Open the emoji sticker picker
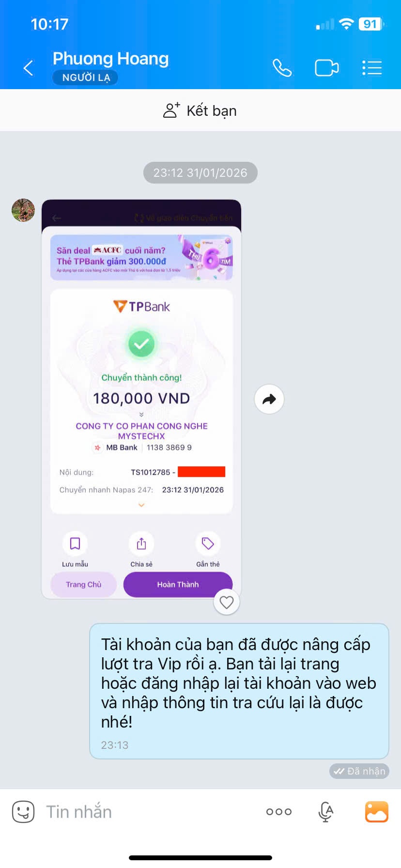 pos(23,812)
